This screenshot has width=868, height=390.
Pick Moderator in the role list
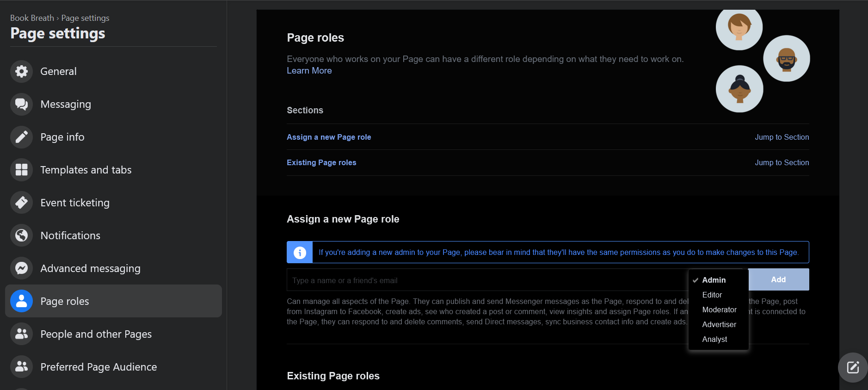[x=719, y=310]
